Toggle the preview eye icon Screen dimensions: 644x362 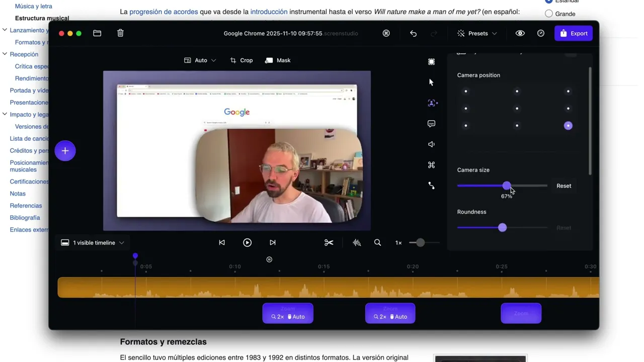click(520, 33)
